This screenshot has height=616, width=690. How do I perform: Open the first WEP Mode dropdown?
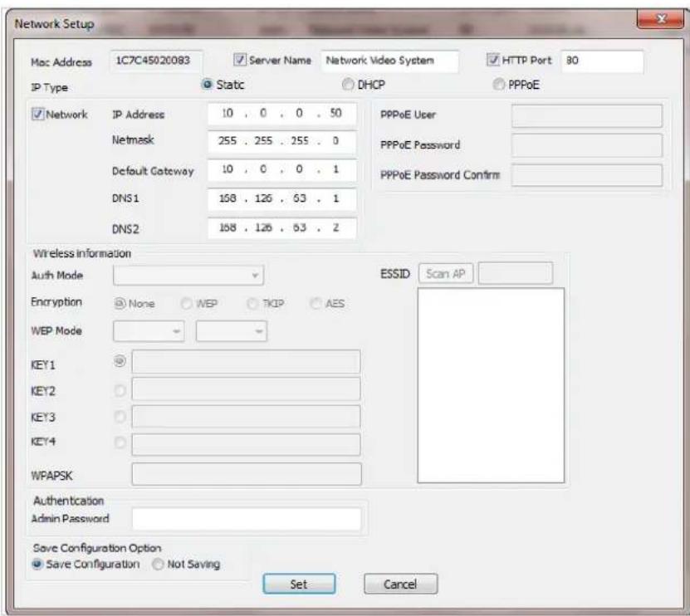coord(149,331)
